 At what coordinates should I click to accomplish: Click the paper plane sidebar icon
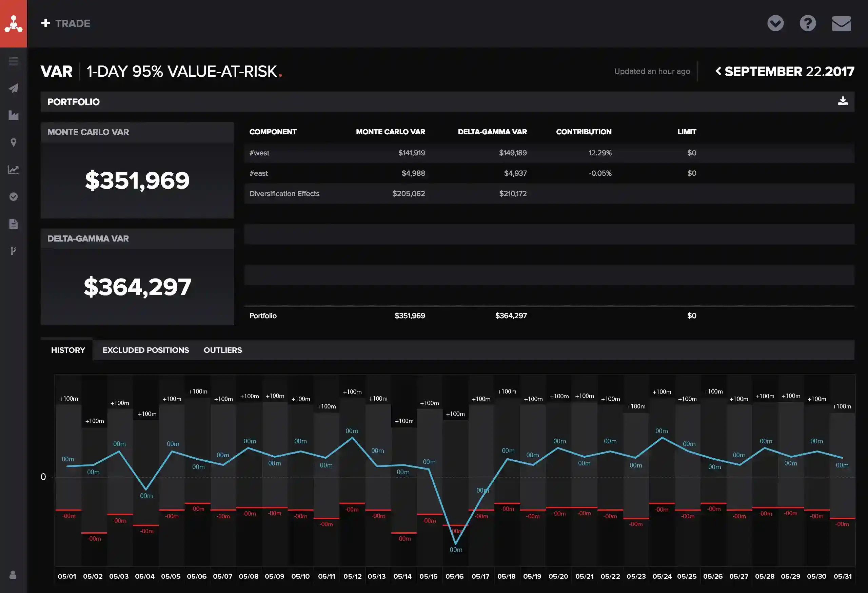tap(14, 88)
